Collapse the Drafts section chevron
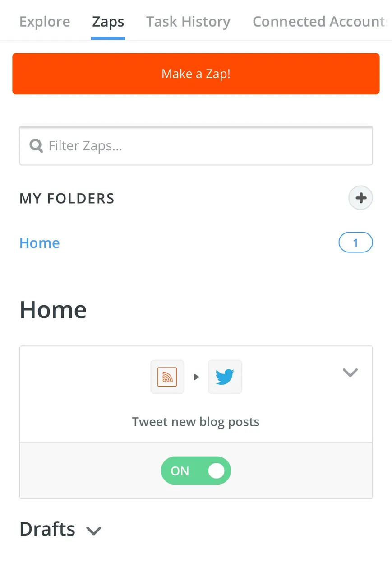The width and height of the screenshot is (392, 578). [94, 531]
